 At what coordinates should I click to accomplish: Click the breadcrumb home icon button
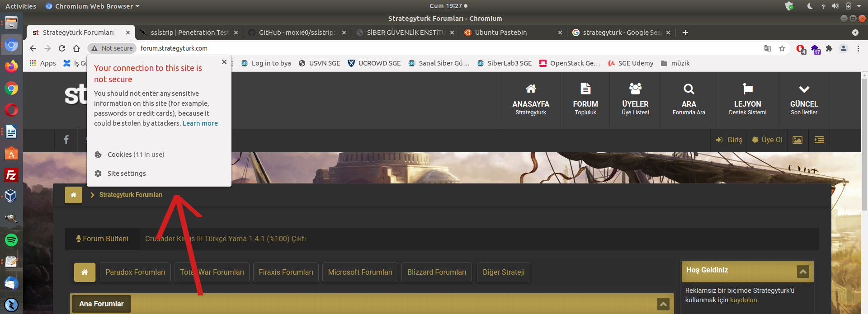tap(73, 195)
